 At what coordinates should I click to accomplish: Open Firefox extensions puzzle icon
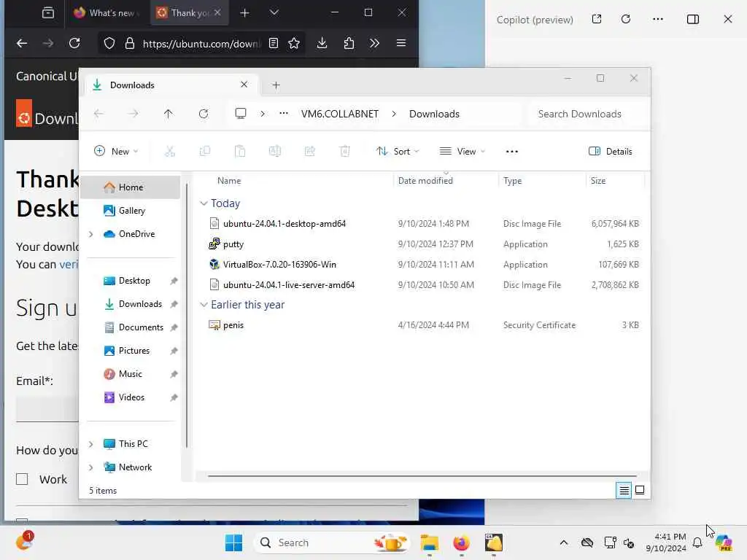tap(349, 43)
